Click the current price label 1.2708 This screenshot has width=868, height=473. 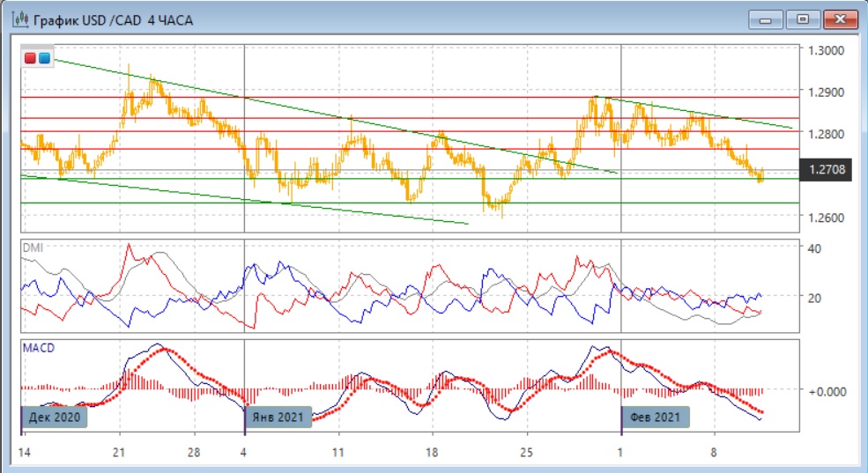[825, 170]
